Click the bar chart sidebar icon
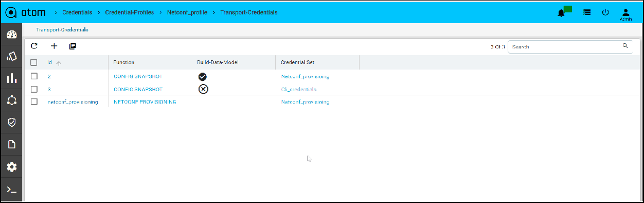Screen dimensions: 644x203 pyautogui.click(x=11, y=78)
